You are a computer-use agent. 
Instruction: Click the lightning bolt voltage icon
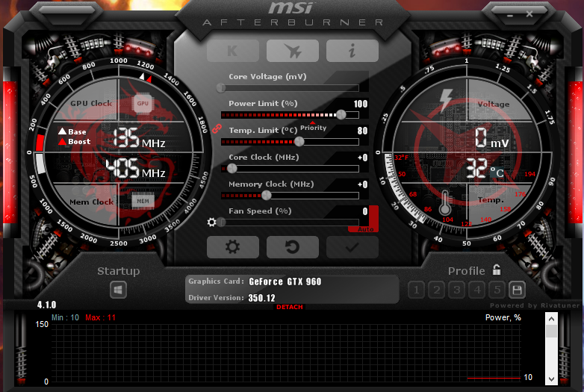coord(446,100)
